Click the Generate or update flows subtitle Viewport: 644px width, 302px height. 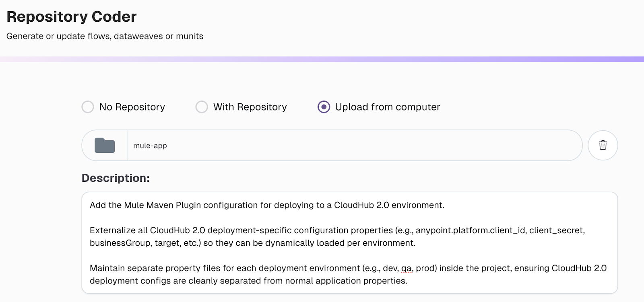point(105,36)
